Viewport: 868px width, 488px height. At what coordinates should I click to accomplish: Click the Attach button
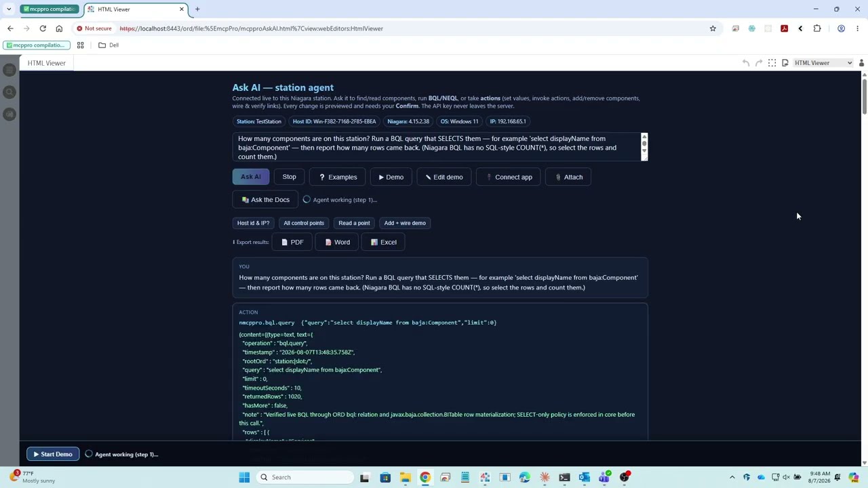coord(568,177)
